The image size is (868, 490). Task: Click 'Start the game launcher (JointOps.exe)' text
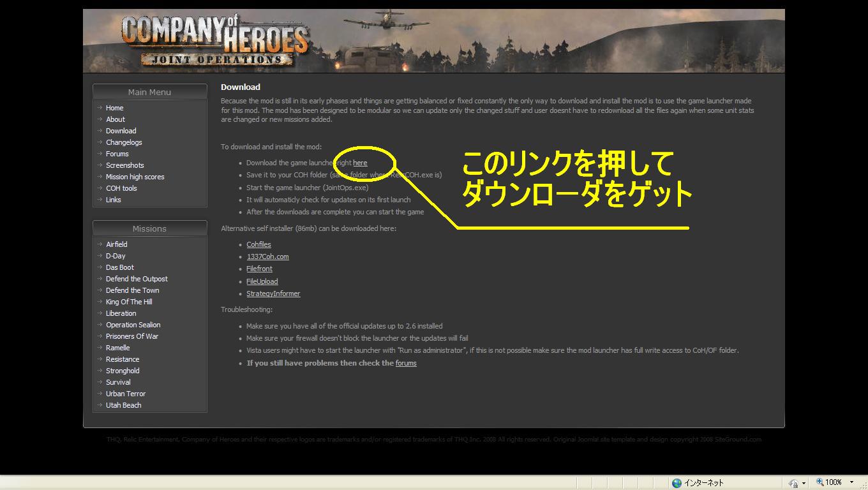308,188
